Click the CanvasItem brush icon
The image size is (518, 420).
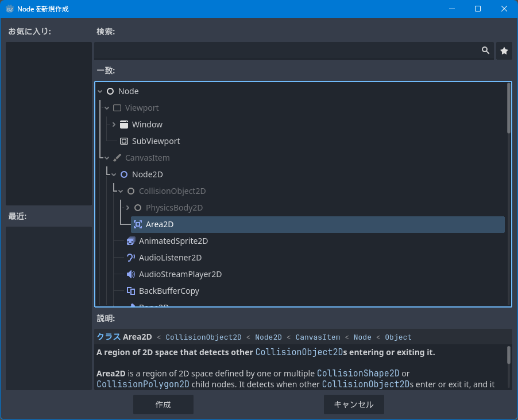pos(117,158)
